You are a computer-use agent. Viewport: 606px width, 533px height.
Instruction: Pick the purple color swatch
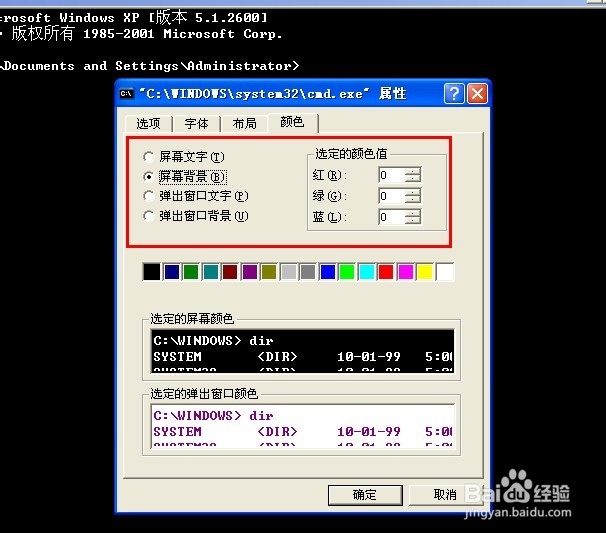250,272
